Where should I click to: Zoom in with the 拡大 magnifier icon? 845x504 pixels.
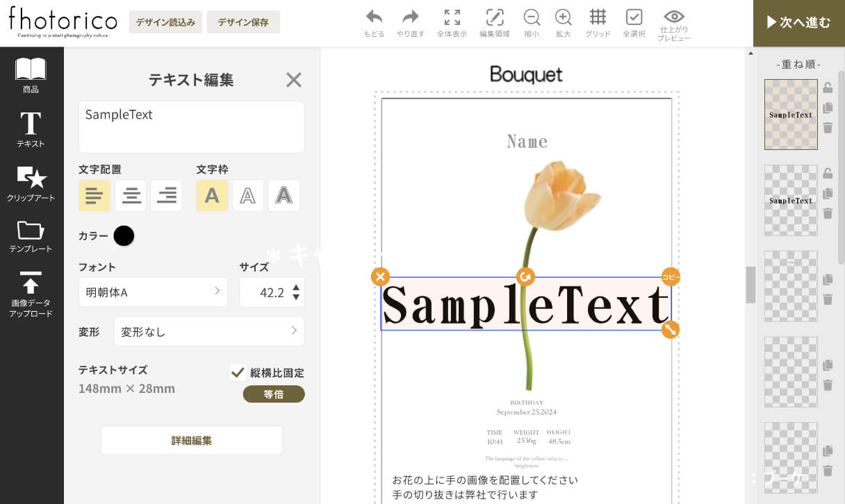(x=563, y=17)
